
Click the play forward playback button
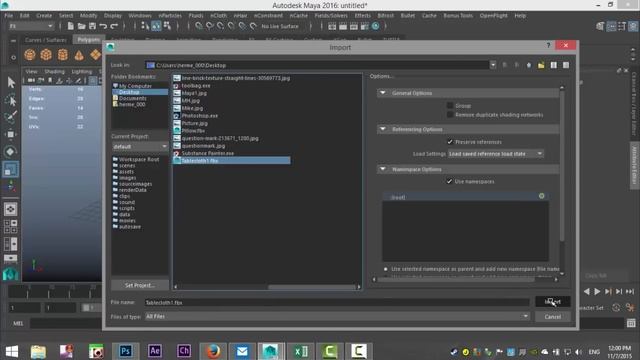click(597, 291)
